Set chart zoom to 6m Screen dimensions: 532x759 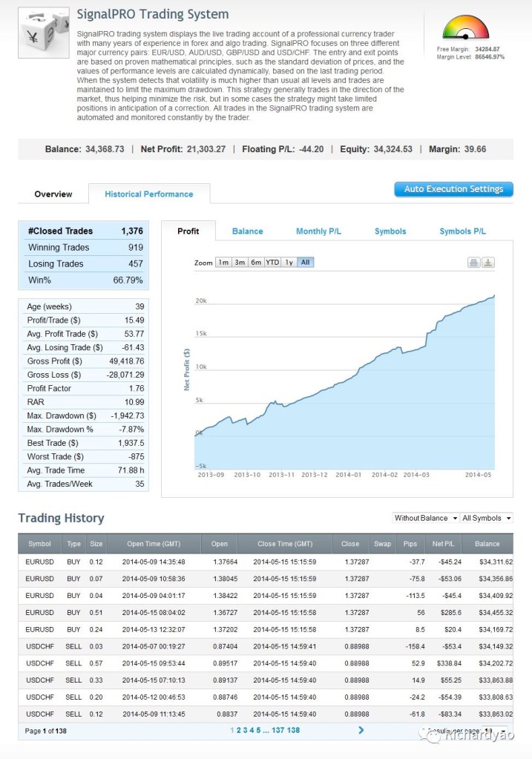tap(255, 263)
